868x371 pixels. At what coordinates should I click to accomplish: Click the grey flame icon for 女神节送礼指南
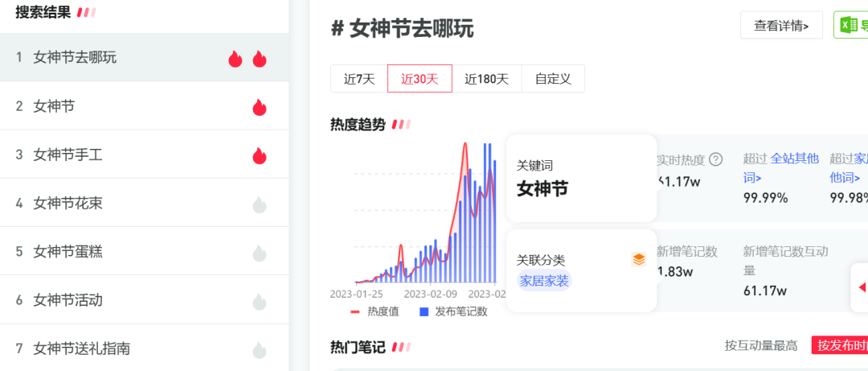259,349
